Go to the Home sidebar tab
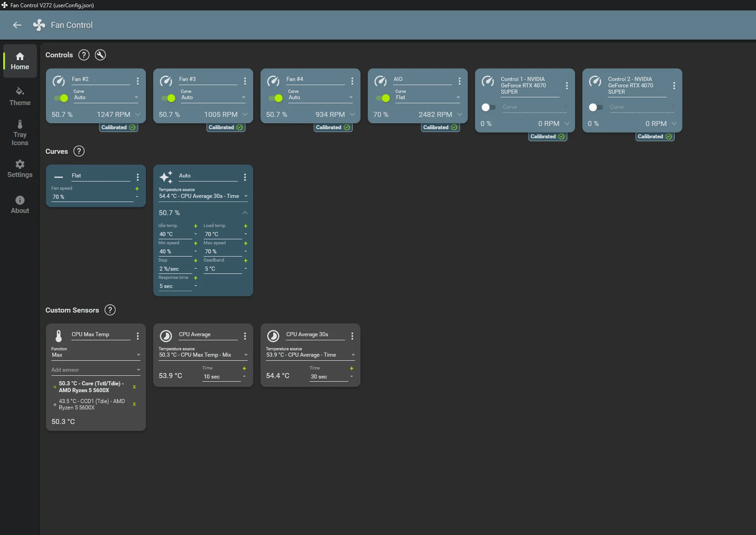The height and width of the screenshot is (535, 756). coord(20,61)
